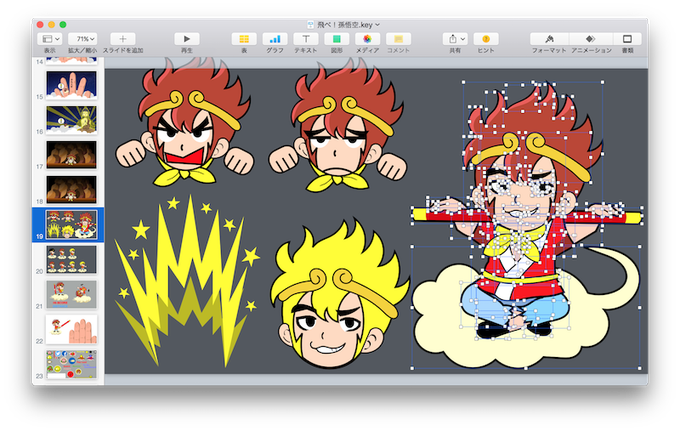This screenshot has height=431, width=680.
Task: Select slide 18 thumbnail in navigator
Action: coord(72,189)
